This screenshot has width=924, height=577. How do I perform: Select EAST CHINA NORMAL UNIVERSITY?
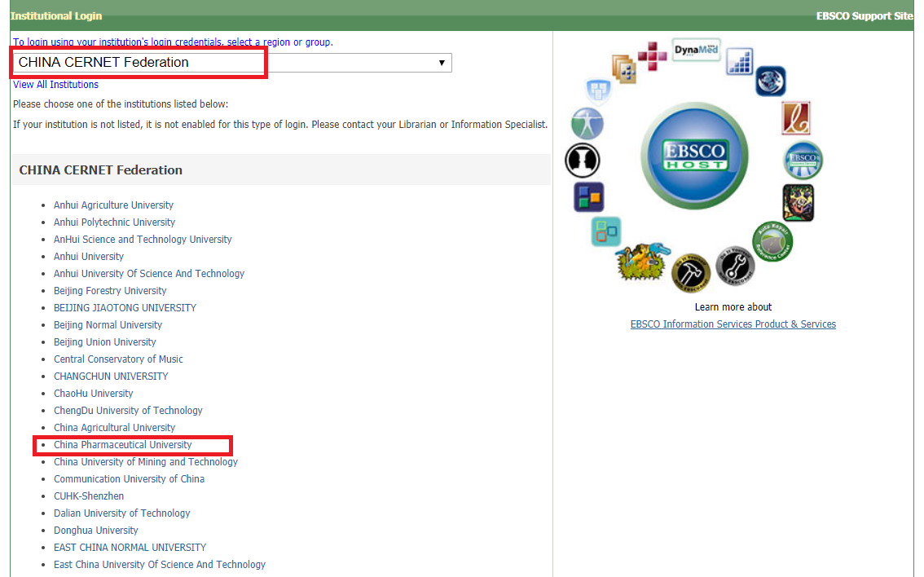click(130, 548)
